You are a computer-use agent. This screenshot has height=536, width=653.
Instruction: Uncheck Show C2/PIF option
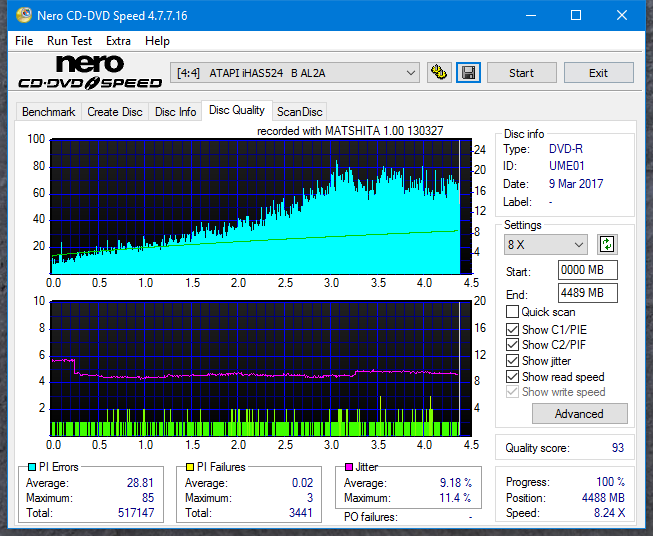click(x=512, y=345)
